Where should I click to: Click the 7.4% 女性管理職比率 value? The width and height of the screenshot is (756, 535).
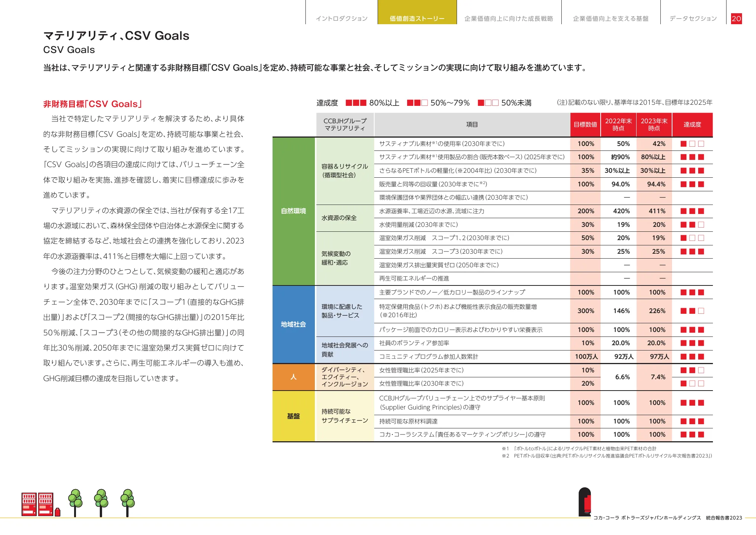[x=658, y=377]
